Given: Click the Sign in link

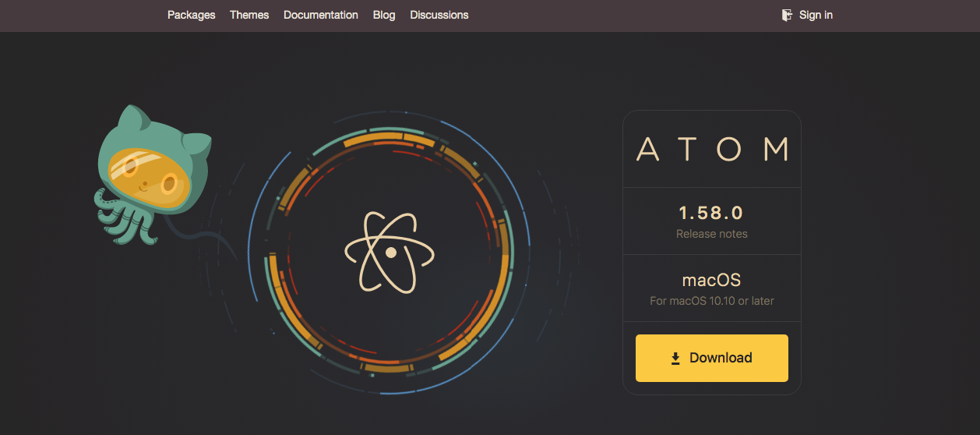Looking at the screenshot, I should (816, 15).
